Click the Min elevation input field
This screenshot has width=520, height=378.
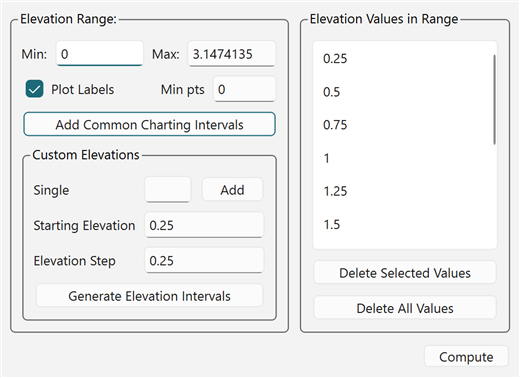tap(100, 54)
